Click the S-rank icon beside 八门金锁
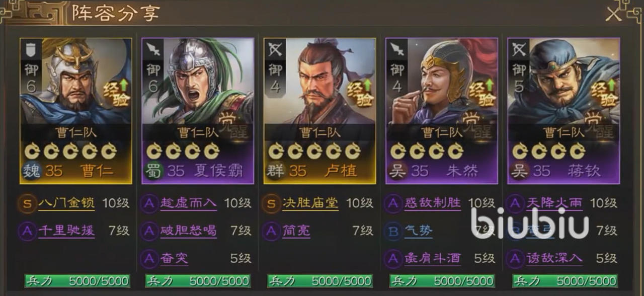This screenshot has width=644, height=296. [x=28, y=203]
